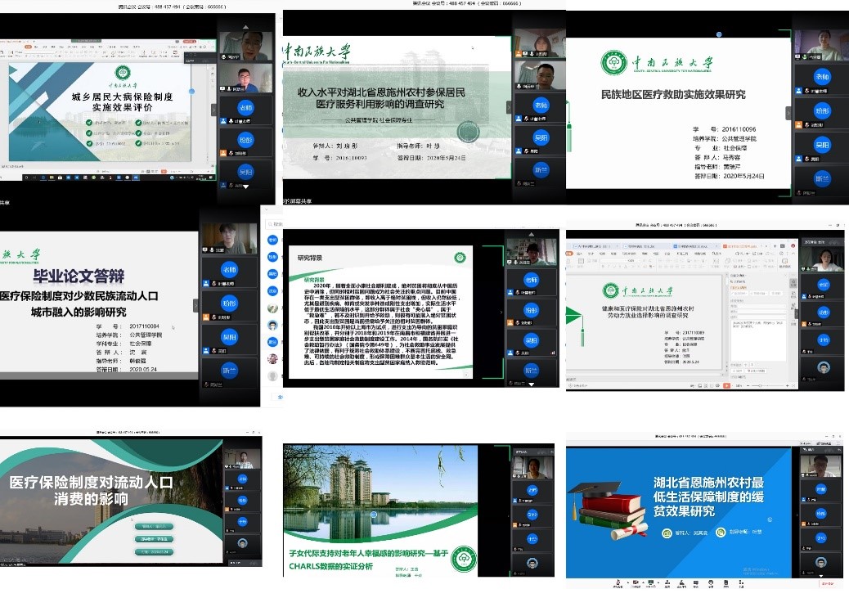The width and height of the screenshot is (849, 616).
Task: Select 玢彤 avatar in 民族地区医疗救助 meeting
Action: pyautogui.click(x=822, y=110)
